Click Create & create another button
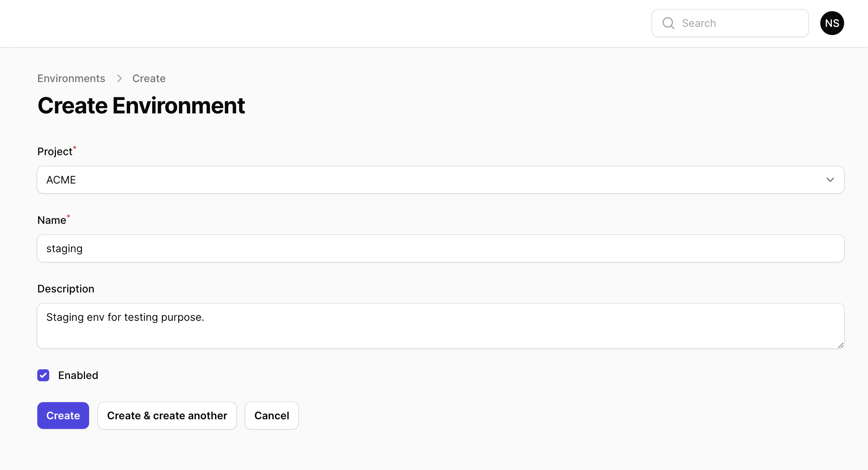Image resolution: width=868 pixels, height=470 pixels. (x=167, y=416)
